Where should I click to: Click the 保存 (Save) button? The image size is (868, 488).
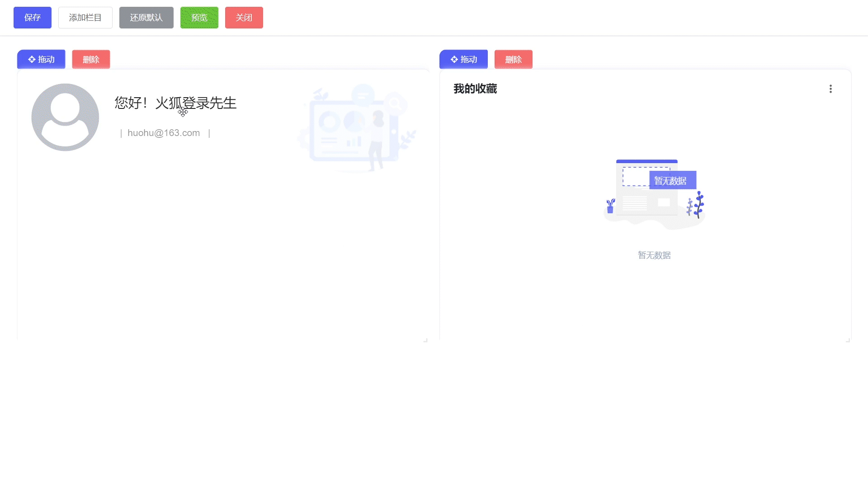pos(33,18)
